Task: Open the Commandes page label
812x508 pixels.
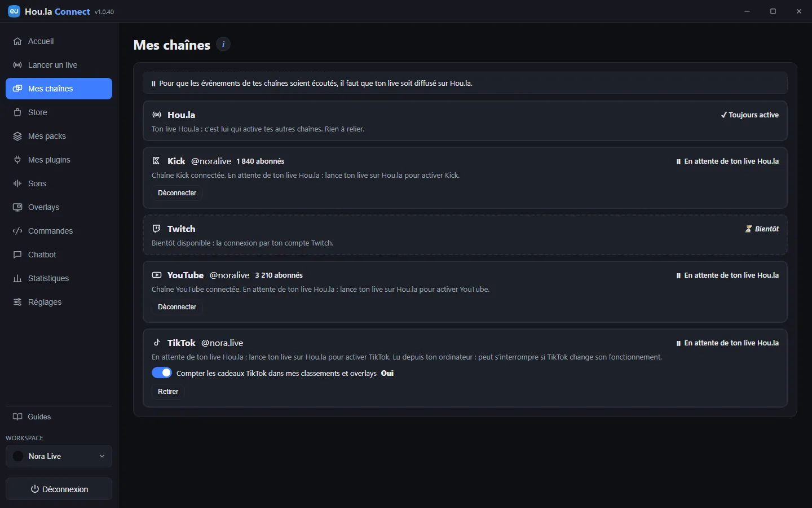Action: coord(50,231)
